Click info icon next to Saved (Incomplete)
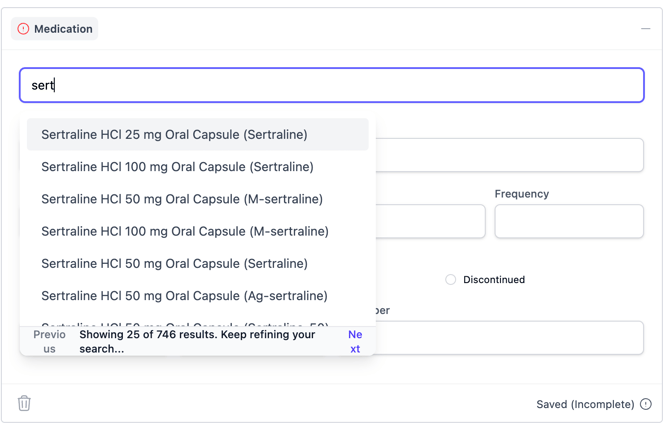The image size is (670, 430). (x=646, y=404)
